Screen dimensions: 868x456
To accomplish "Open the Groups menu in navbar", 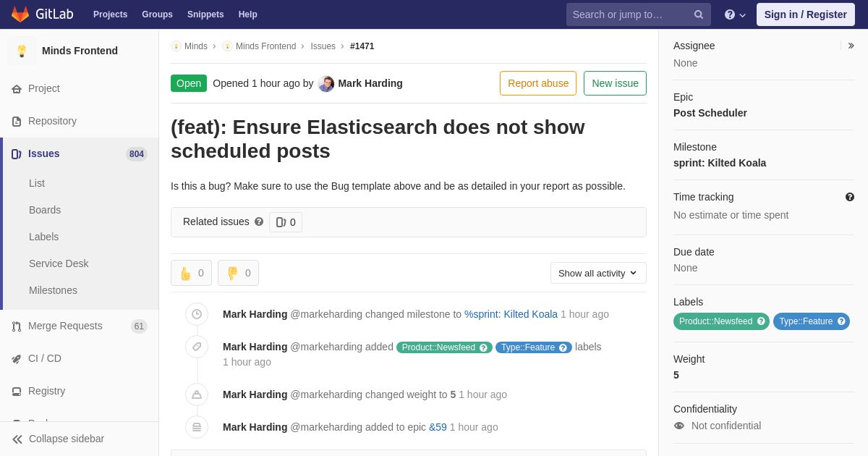I will click(157, 14).
